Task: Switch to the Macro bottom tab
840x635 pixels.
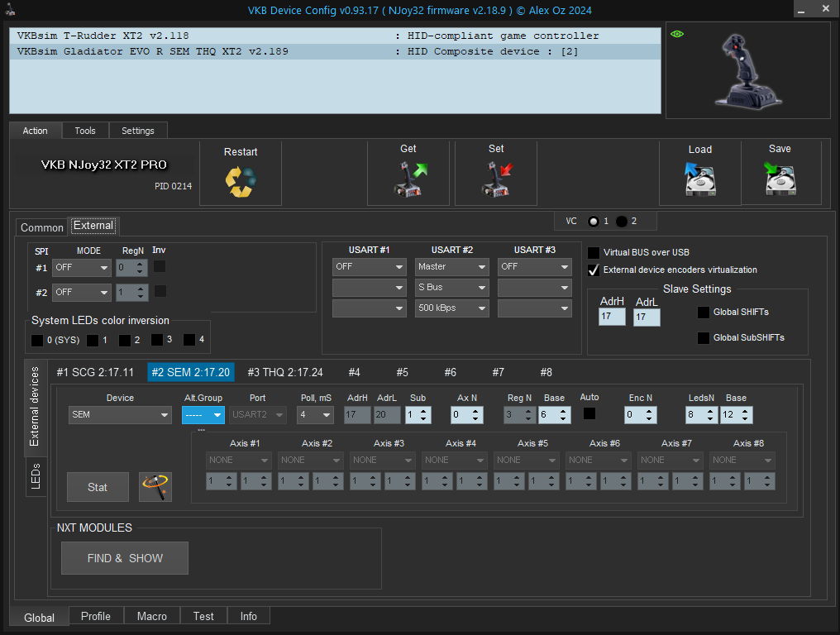Action: point(152,616)
